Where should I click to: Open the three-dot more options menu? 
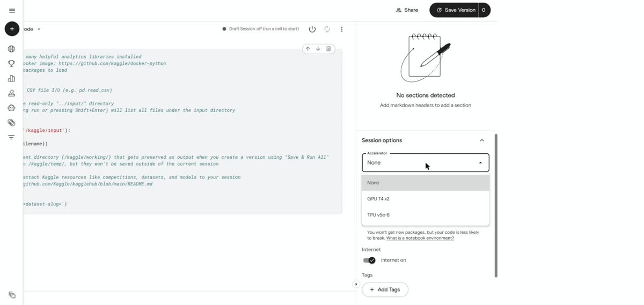click(x=341, y=29)
